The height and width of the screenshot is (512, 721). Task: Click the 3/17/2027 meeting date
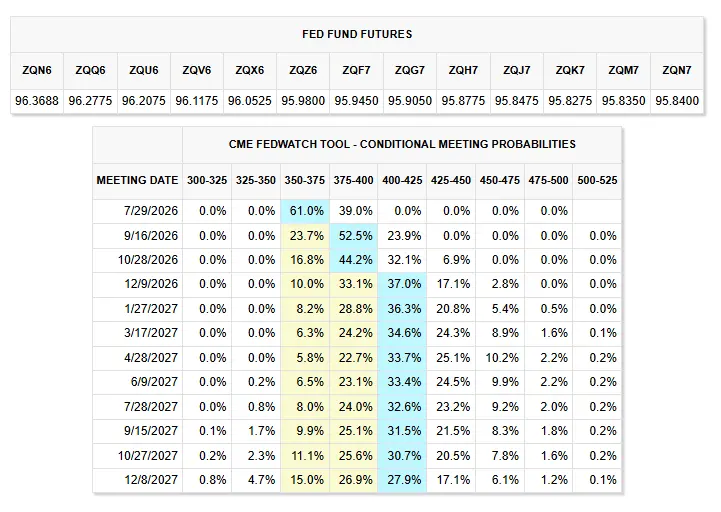pyautogui.click(x=151, y=333)
